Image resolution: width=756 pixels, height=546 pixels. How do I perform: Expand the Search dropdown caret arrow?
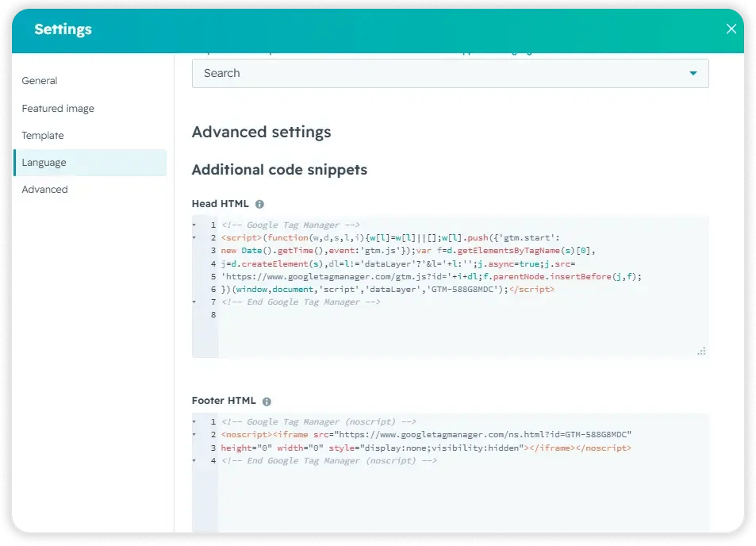pos(693,73)
